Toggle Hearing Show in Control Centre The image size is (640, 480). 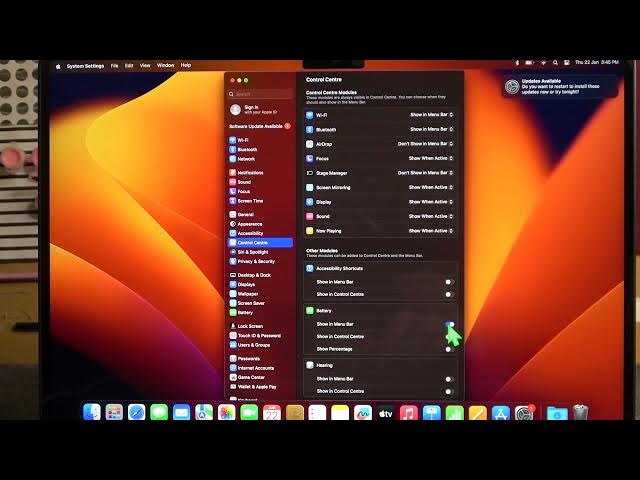point(449,391)
